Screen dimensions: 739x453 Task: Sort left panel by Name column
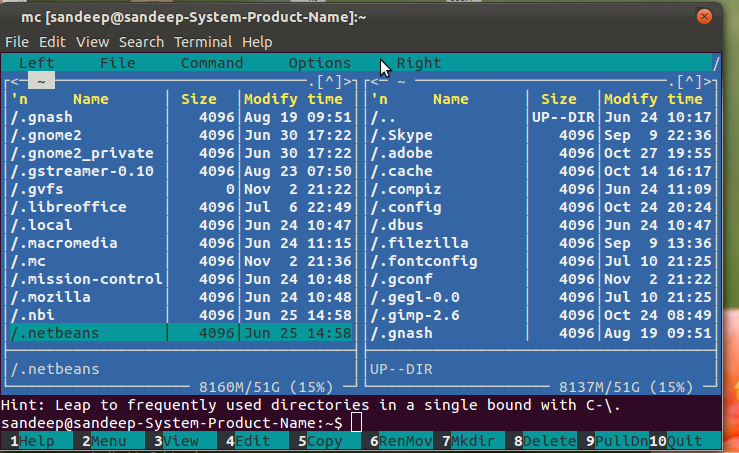coord(90,99)
